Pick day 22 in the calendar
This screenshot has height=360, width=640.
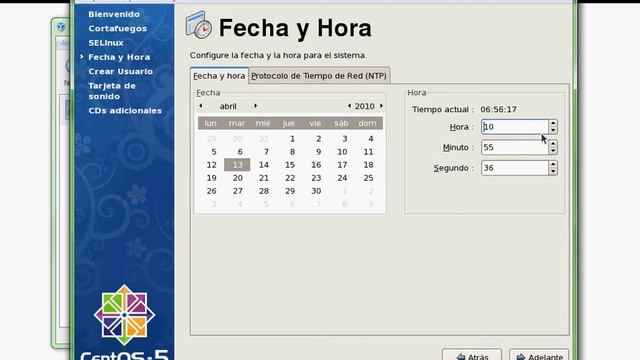pyautogui.click(x=290, y=178)
